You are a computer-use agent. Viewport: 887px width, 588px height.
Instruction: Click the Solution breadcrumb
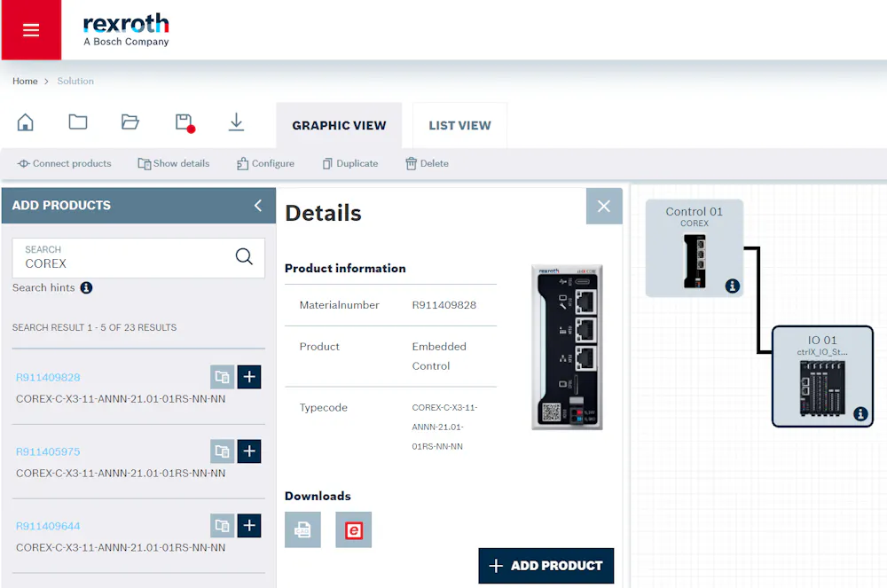click(75, 81)
